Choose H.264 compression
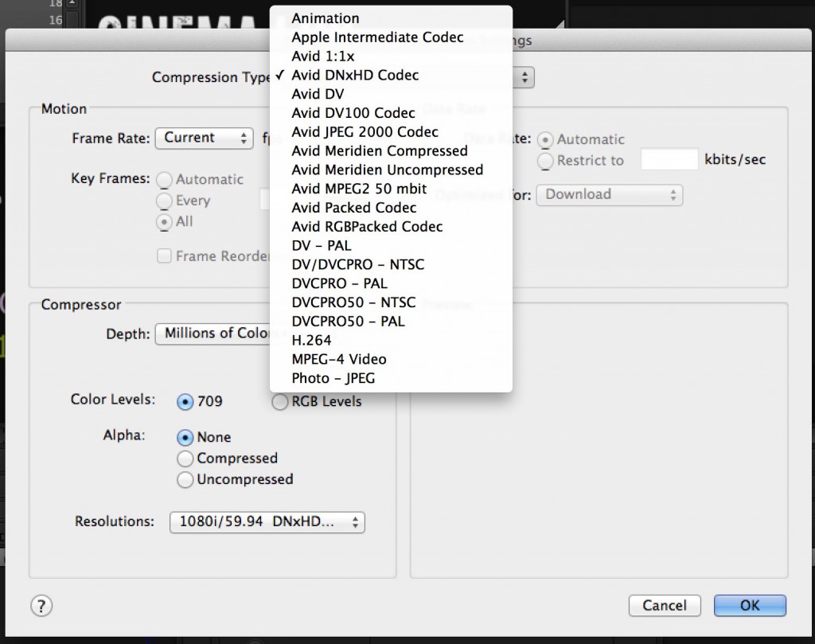Image resolution: width=815 pixels, height=644 pixels. click(x=391, y=341)
